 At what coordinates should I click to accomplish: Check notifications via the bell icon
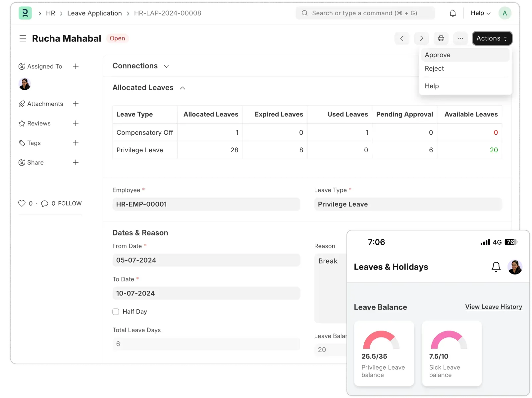pos(452,13)
